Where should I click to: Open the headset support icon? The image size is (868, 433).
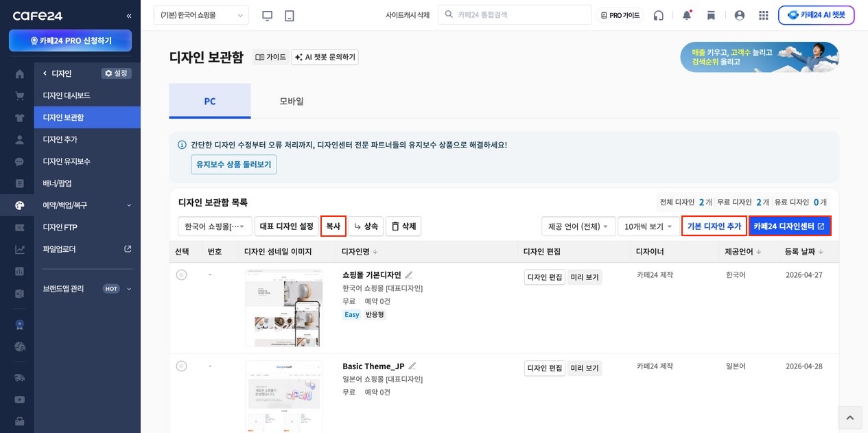[659, 15]
